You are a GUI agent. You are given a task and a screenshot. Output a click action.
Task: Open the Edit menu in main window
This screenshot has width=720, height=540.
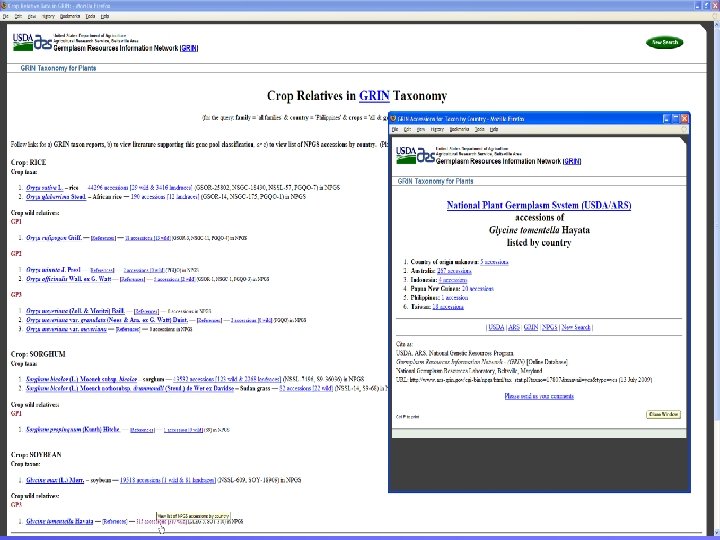click(x=18, y=16)
